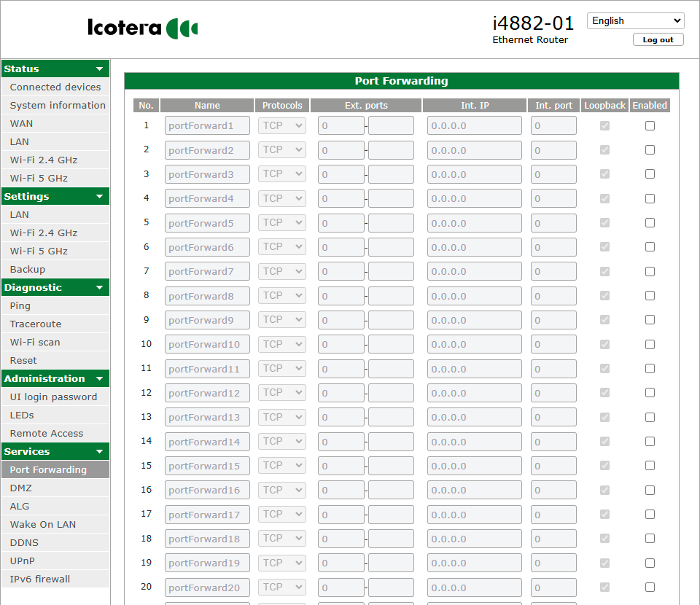Enable port forwarding rule 1
The image size is (700, 605).
pos(650,126)
